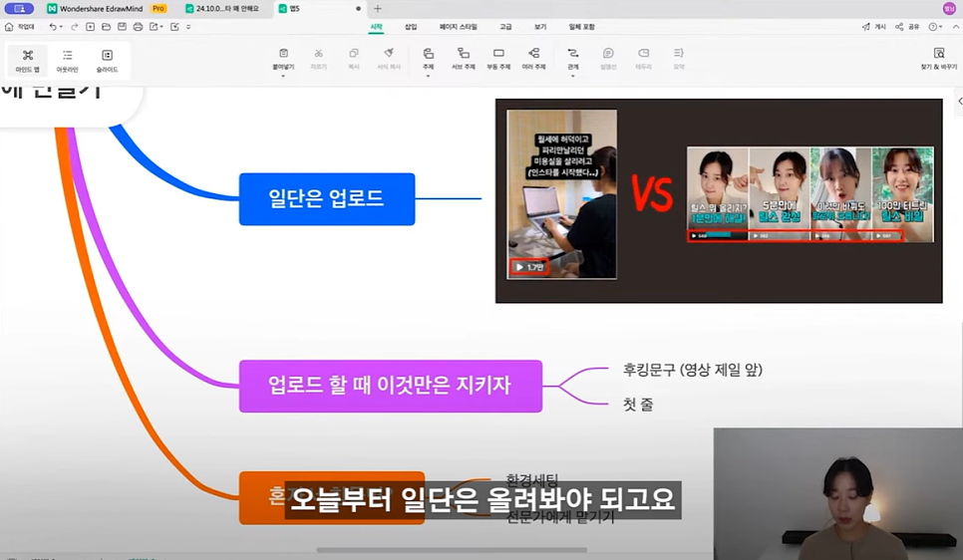Click the save disk icon
This screenshot has height=560, width=963.
(x=123, y=27)
